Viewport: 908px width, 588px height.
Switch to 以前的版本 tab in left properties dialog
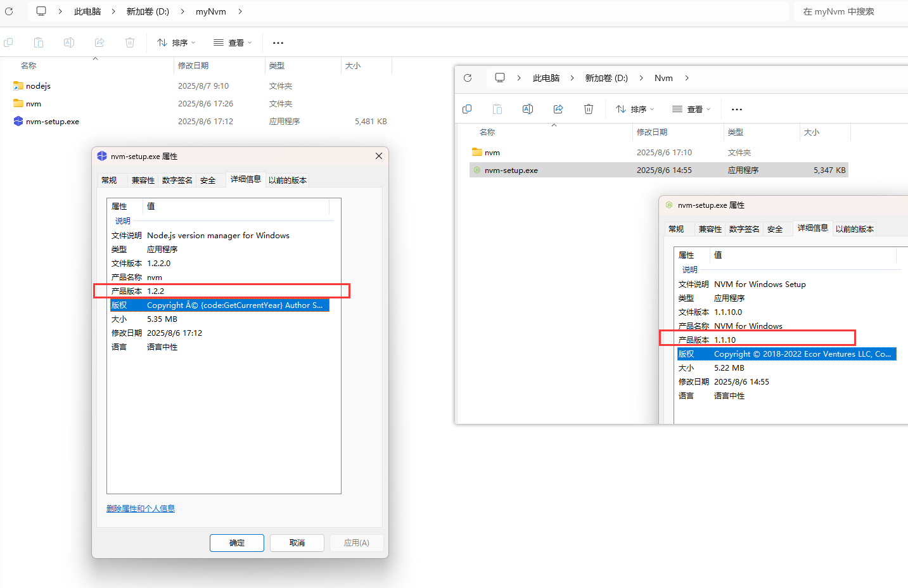(288, 181)
